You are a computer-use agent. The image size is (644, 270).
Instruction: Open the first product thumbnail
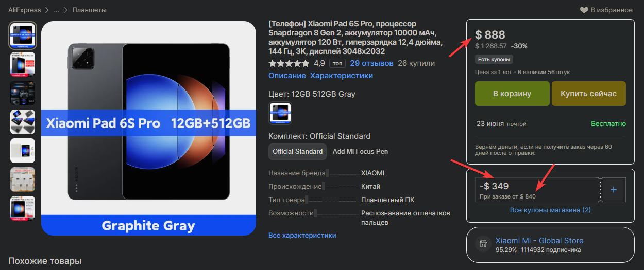tap(23, 35)
